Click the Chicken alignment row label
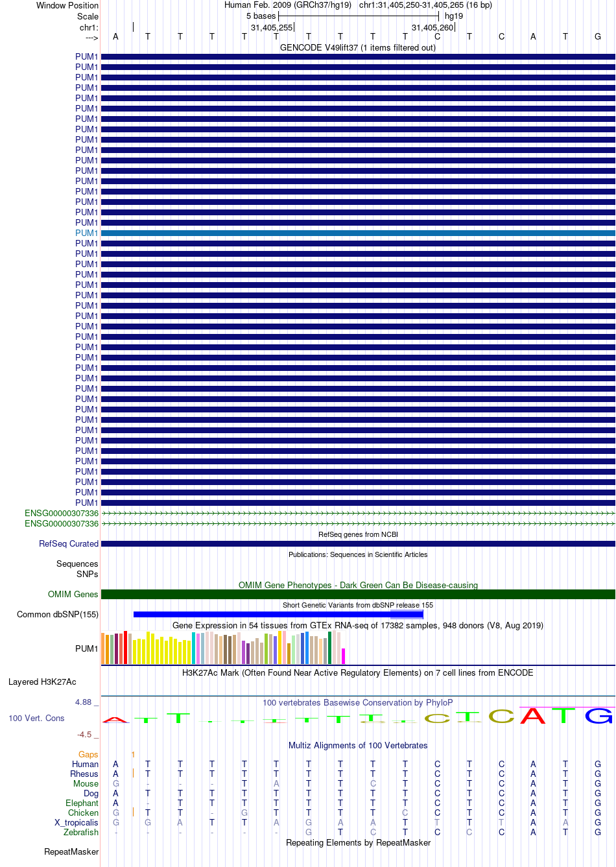The image size is (616, 867). coord(83,813)
